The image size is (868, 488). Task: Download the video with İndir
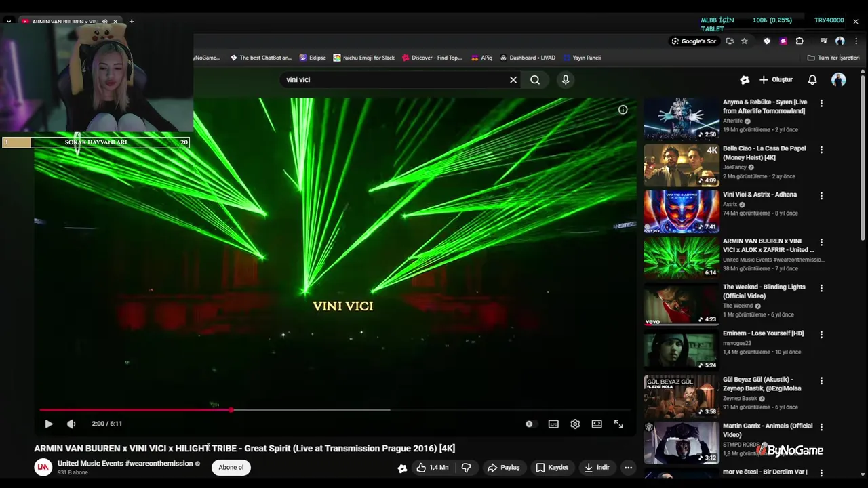597,468
